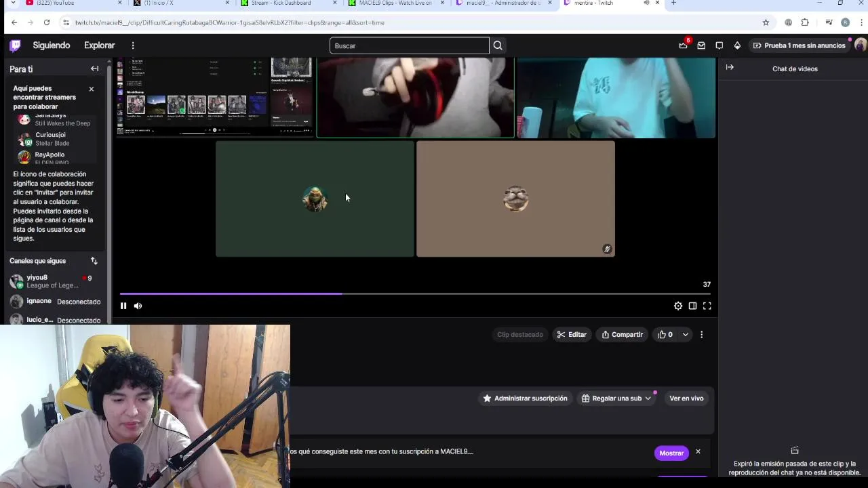The width and height of the screenshot is (868, 488).
Task: Open the Curiousjoi channel
Action: [x=54, y=139]
